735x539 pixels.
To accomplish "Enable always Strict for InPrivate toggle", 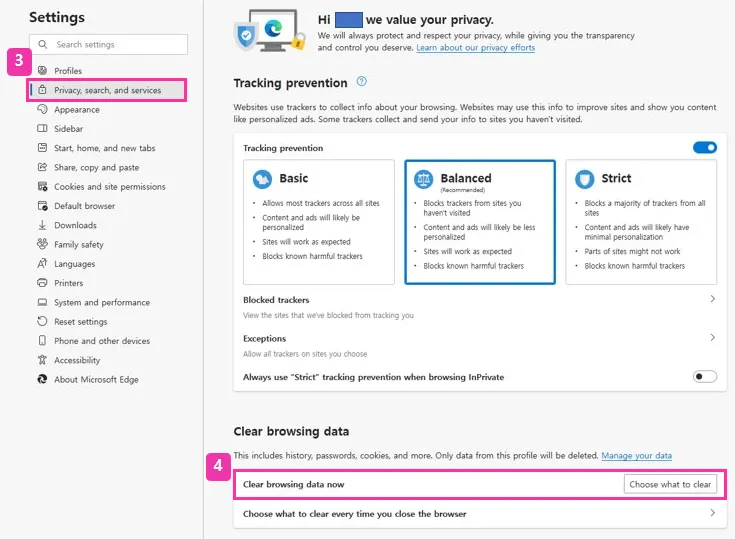I will pyautogui.click(x=705, y=377).
